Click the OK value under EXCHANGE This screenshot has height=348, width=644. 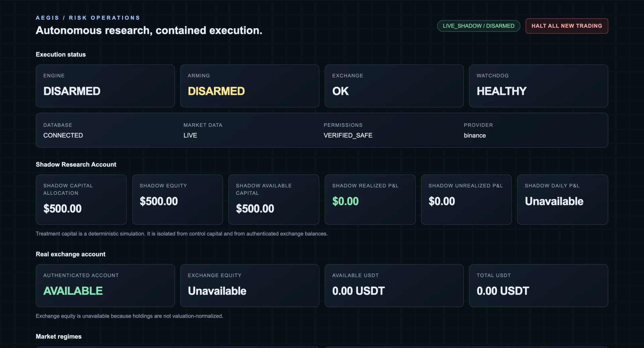coord(340,91)
